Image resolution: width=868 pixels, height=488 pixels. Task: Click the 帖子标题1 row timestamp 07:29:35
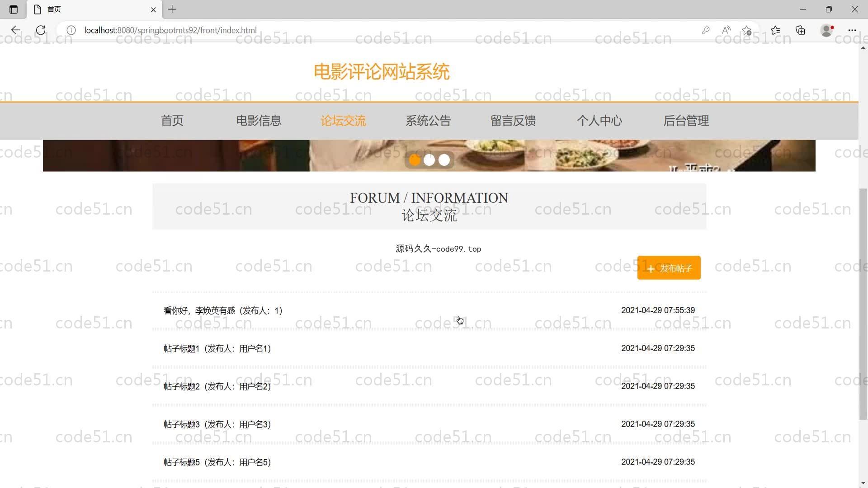658,348
